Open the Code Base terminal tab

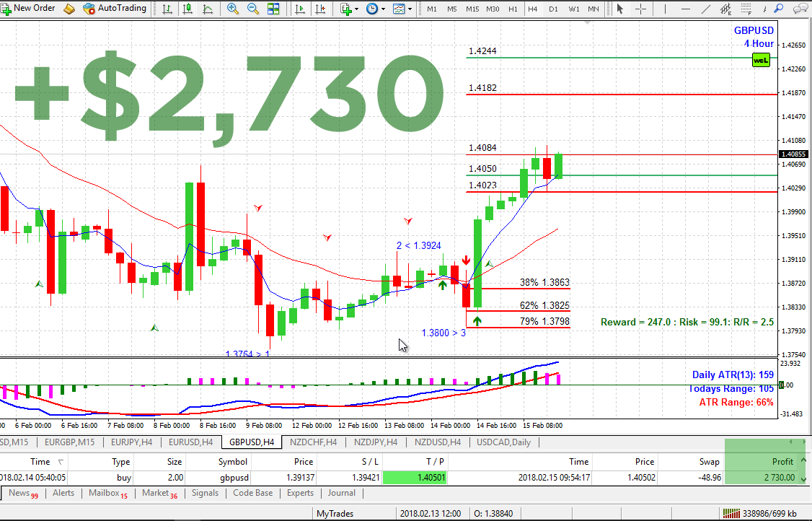coord(252,493)
